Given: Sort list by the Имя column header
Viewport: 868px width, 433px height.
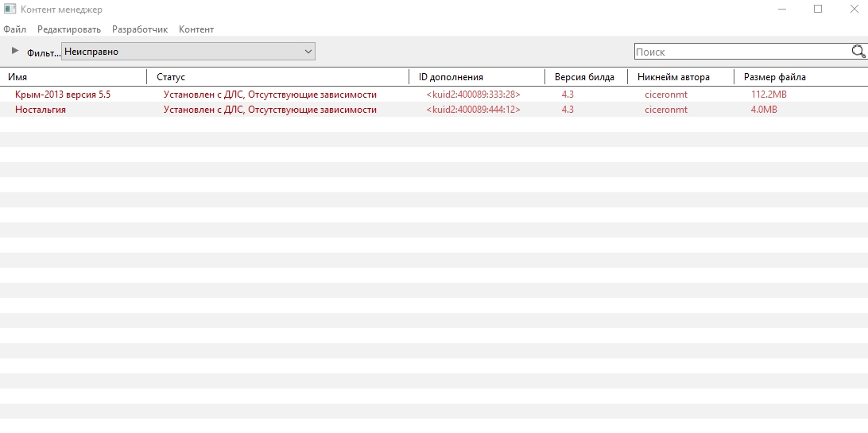Looking at the screenshot, I should 17,77.
